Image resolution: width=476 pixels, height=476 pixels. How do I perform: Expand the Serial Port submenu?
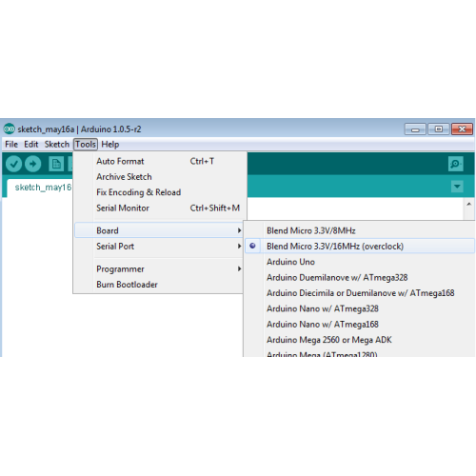tap(158, 247)
